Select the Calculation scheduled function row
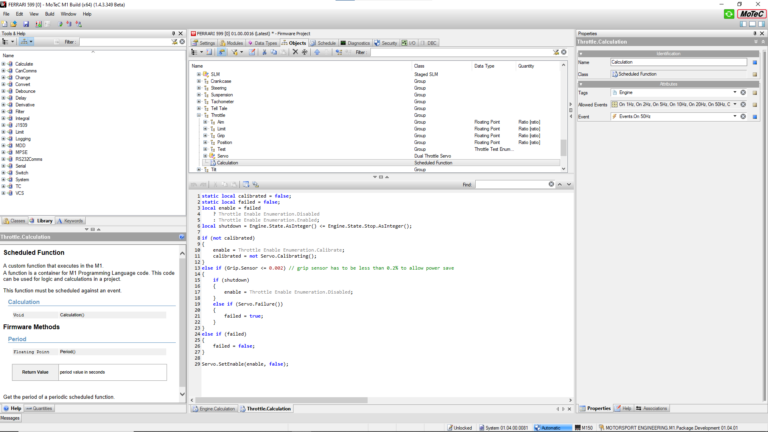This screenshot has width=768, height=432. 382,163
